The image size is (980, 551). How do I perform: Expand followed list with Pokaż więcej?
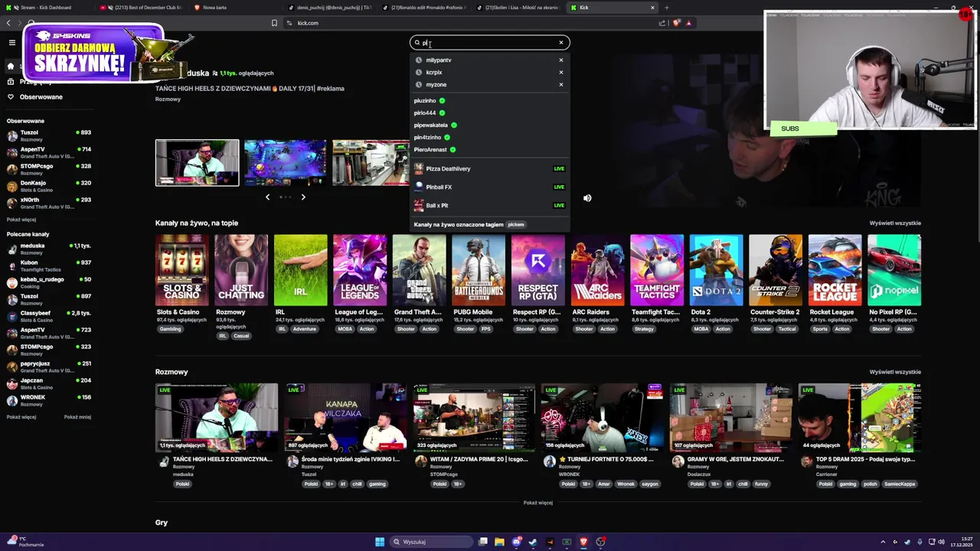tap(21, 220)
